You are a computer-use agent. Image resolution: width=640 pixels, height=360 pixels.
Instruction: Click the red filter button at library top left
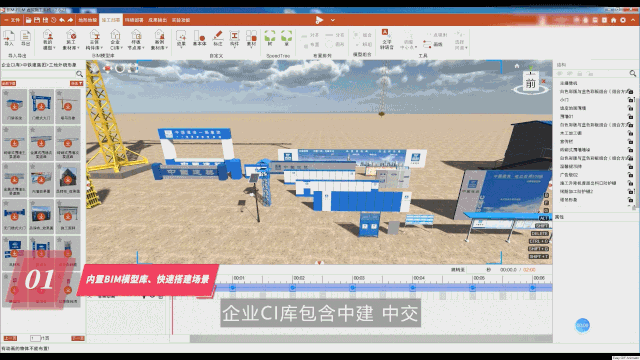coord(9,83)
